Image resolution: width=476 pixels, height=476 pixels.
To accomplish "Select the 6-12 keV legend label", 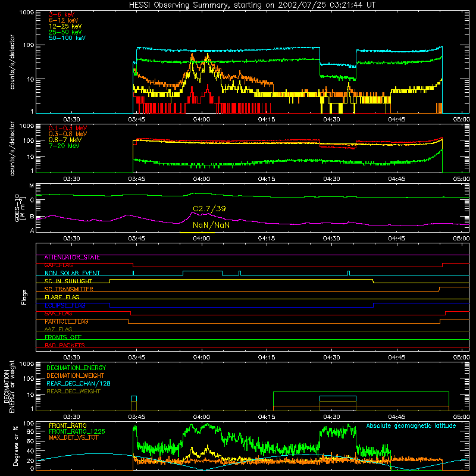I will pos(64,20).
